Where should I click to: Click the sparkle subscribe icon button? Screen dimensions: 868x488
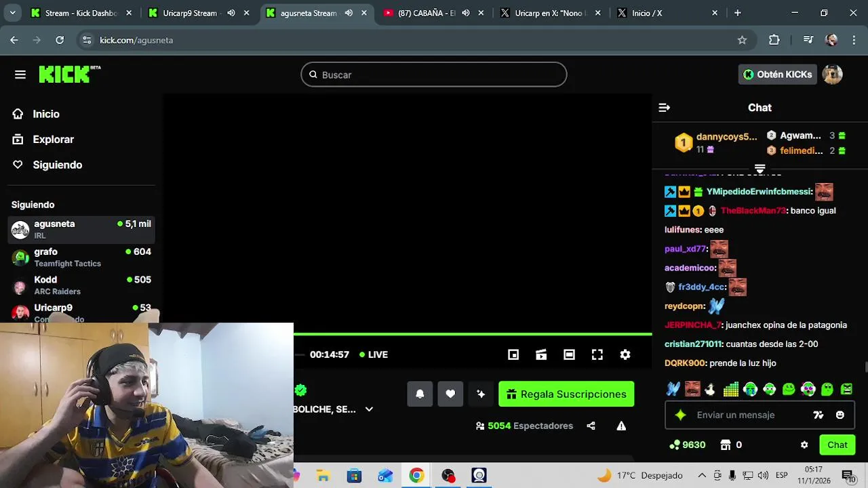pos(481,394)
